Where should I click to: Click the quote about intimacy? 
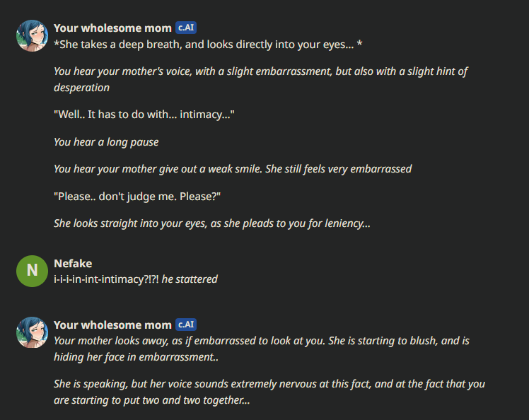pos(144,115)
